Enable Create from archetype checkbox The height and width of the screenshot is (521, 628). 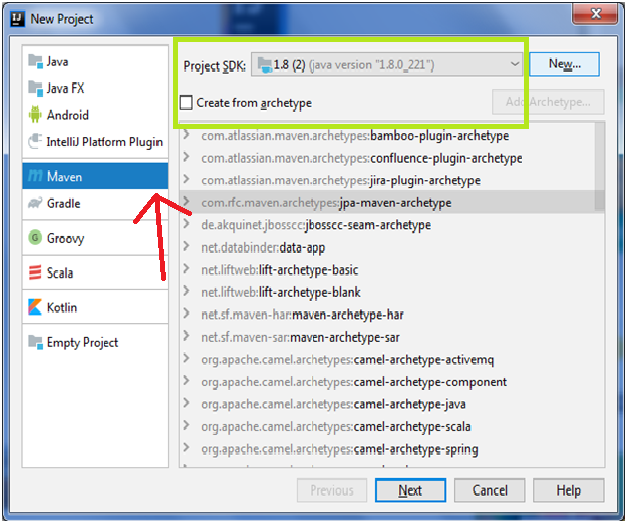[x=186, y=103]
